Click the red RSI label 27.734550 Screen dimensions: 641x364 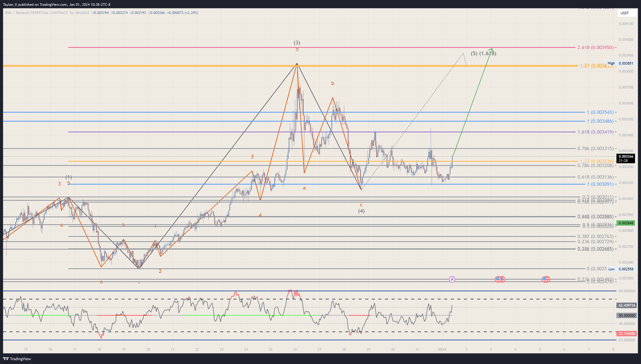tap(627, 334)
